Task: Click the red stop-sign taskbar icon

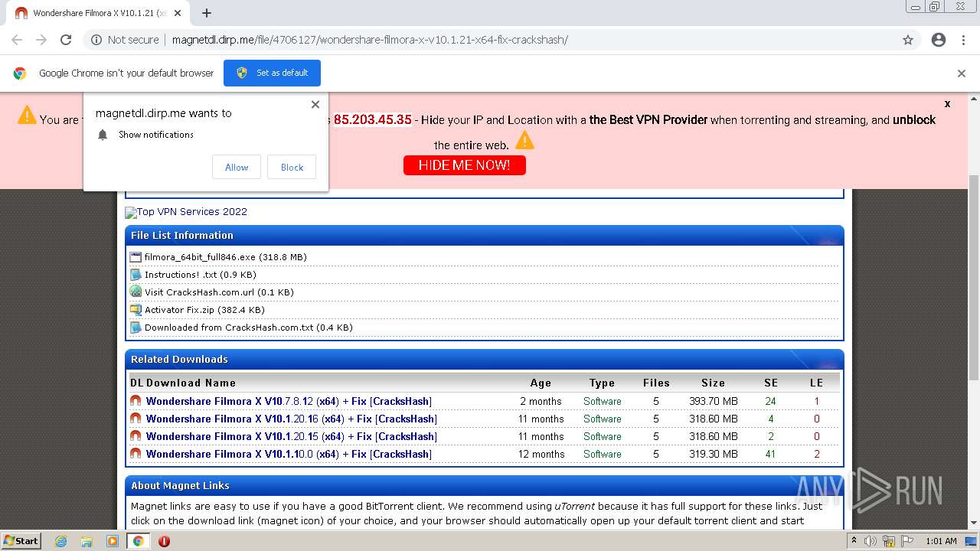Action: pyautogui.click(x=164, y=541)
